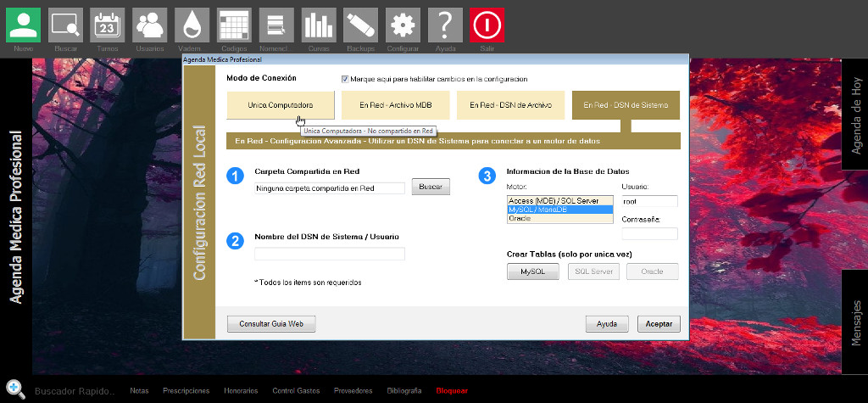Click the Buscador Rapido search field
868x403 pixels.
pyautogui.click(x=75, y=391)
